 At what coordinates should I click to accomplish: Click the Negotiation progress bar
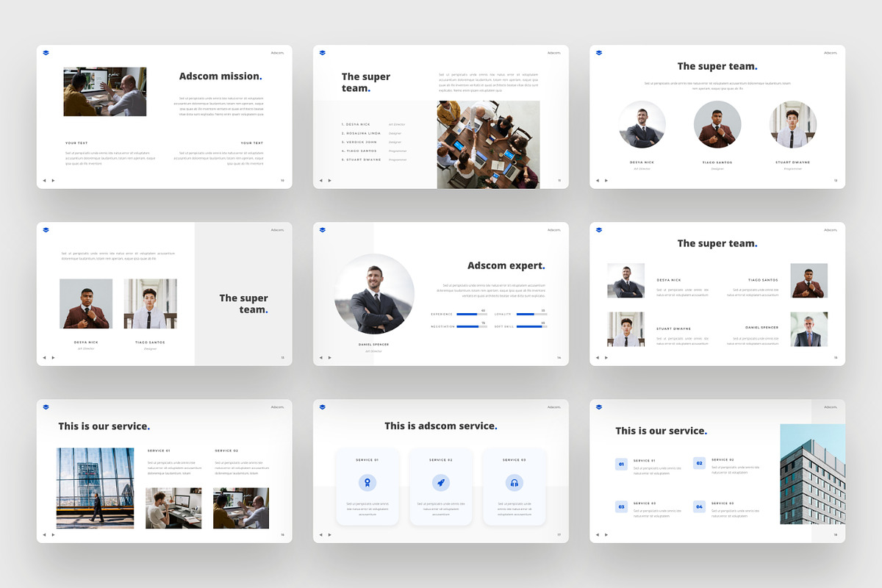(472, 326)
